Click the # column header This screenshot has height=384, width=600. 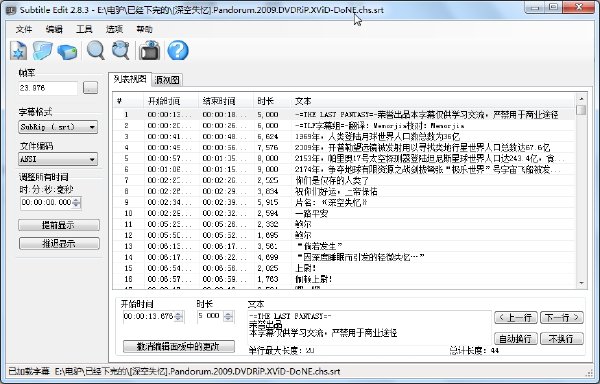point(128,101)
